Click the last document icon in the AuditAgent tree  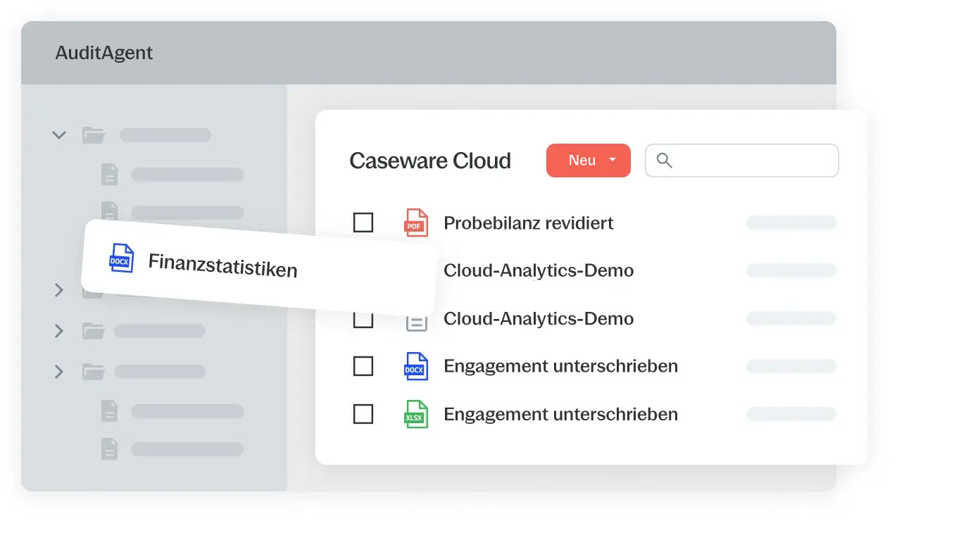[x=109, y=448]
